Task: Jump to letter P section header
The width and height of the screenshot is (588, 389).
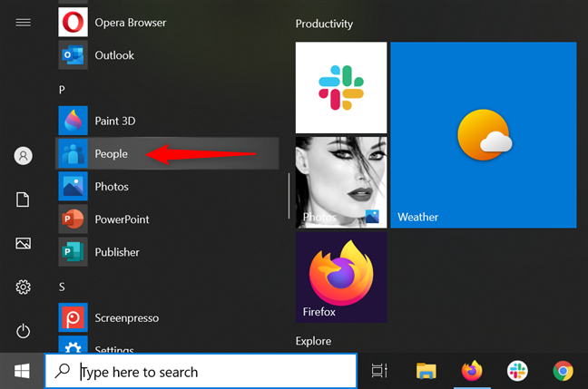Action: 62,90
